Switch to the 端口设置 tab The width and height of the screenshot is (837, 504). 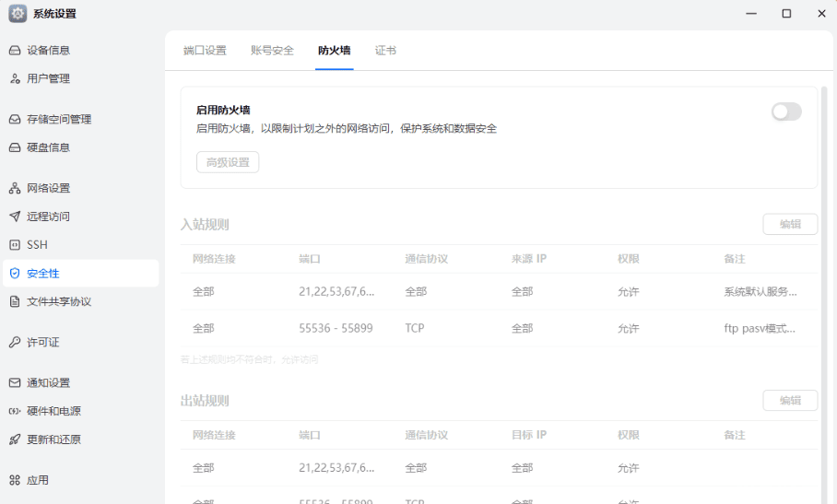click(x=205, y=51)
